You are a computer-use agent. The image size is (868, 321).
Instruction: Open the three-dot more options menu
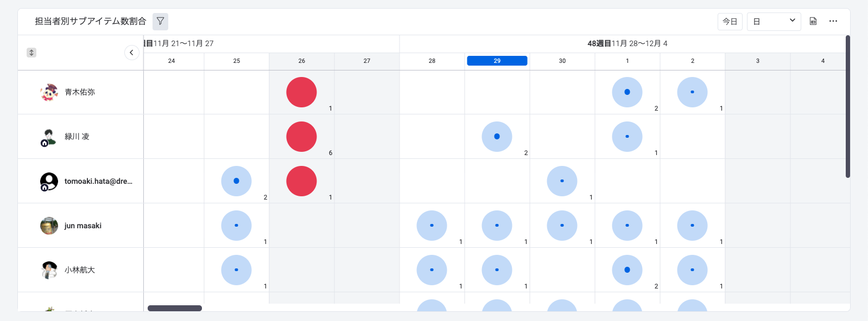pos(833,21)
